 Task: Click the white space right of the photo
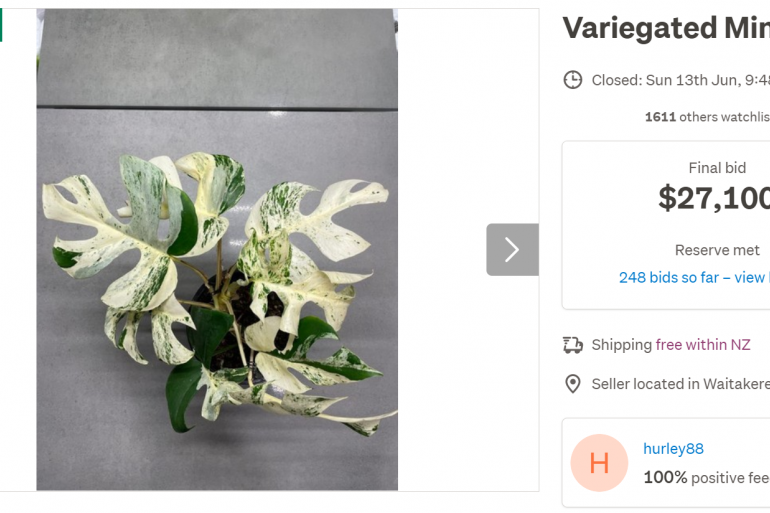(x=468, y=123)
